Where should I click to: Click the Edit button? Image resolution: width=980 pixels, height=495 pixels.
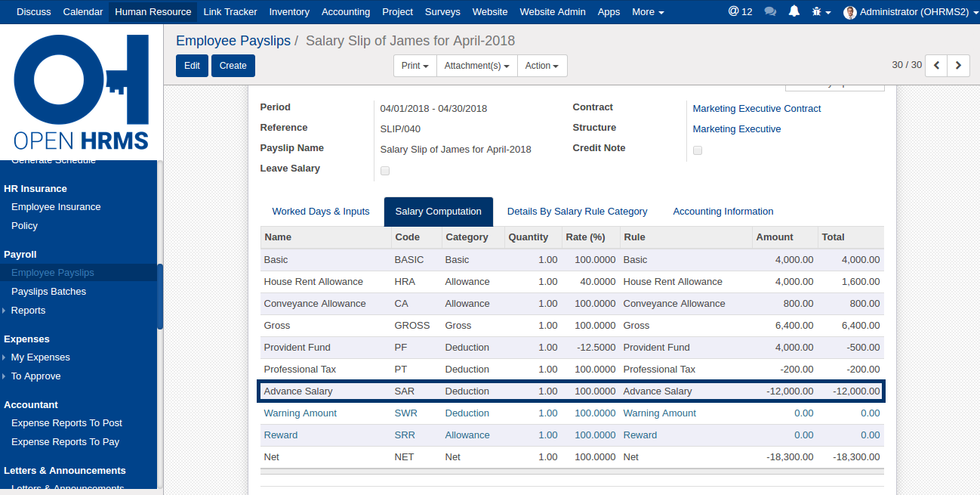click(192, 66)
